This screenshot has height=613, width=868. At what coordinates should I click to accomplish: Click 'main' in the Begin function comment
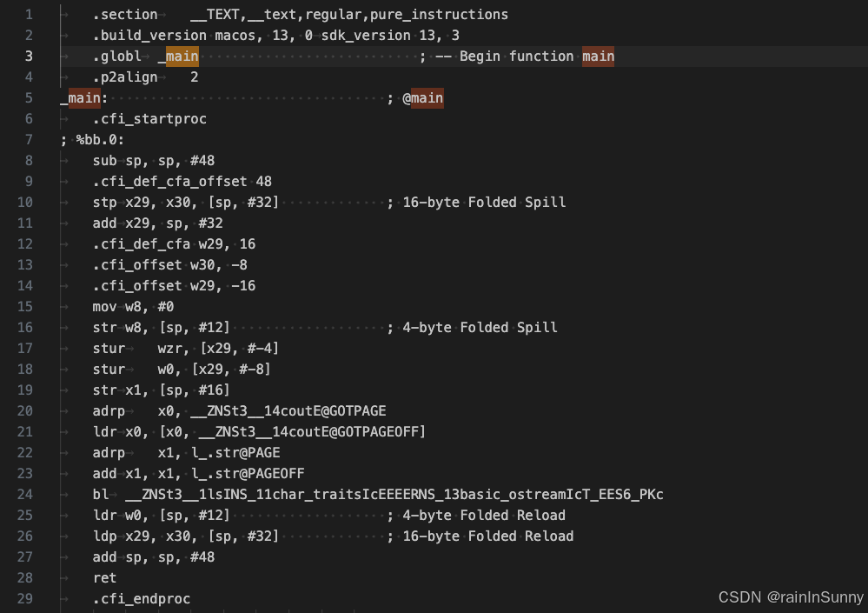[x=599, y=57]
